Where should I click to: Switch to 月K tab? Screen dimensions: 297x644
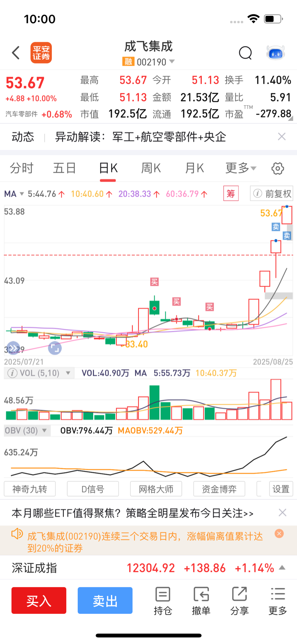(194, 168)
